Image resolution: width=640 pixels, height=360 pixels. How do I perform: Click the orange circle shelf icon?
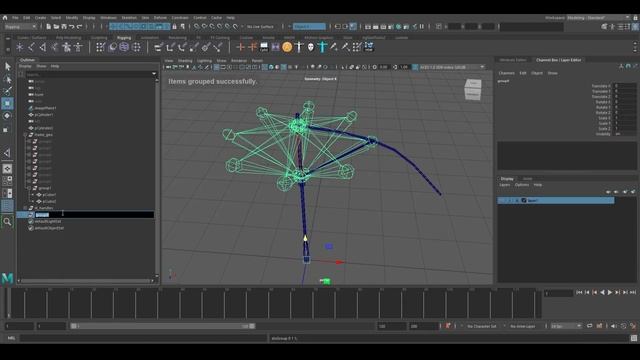click(287, 47)
